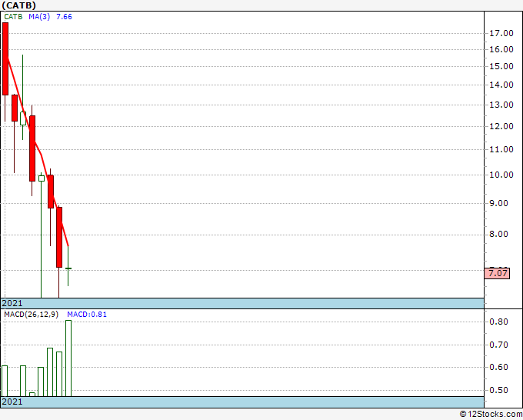Select the green CATB legend label
The width and height of the screenshot is (523, 420).
coord(13,17)
